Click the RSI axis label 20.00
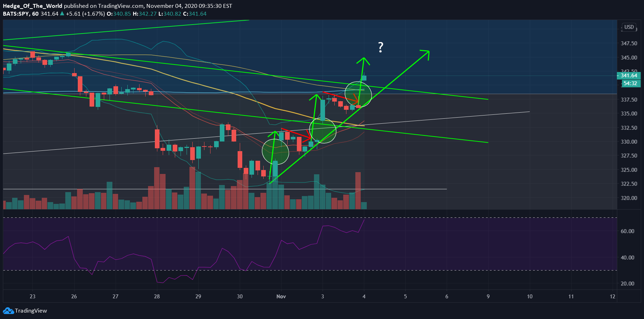This screenshot has height=319, width=644. tap(628, 284)
